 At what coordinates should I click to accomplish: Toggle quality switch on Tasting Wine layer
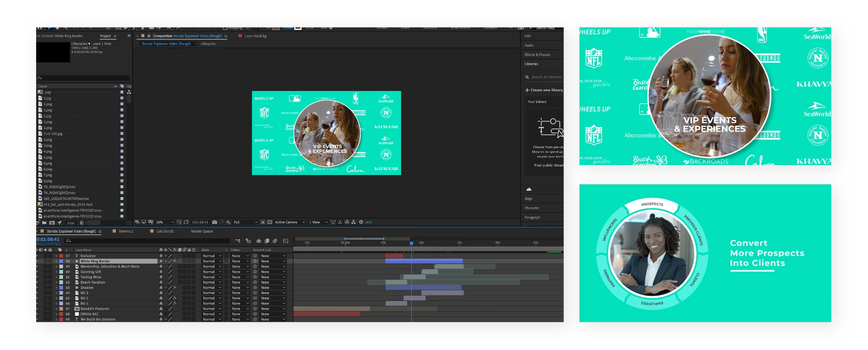pos(170,277)
